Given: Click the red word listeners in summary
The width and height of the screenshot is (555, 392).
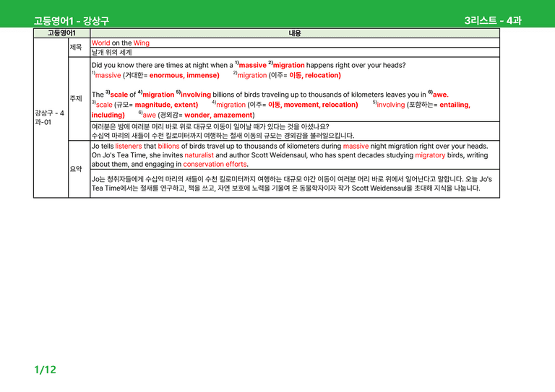Looking at the screenshot, I should (129, 146).
